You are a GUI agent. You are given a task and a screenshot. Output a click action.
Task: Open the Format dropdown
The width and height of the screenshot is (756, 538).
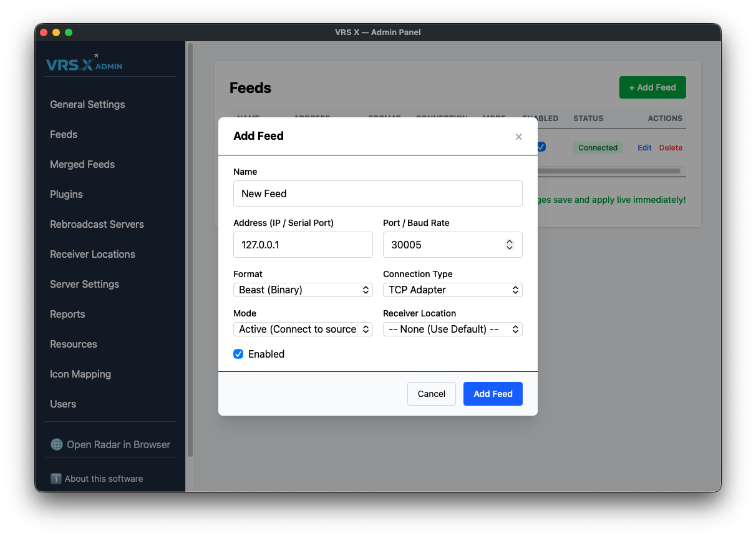click(303, 290)
